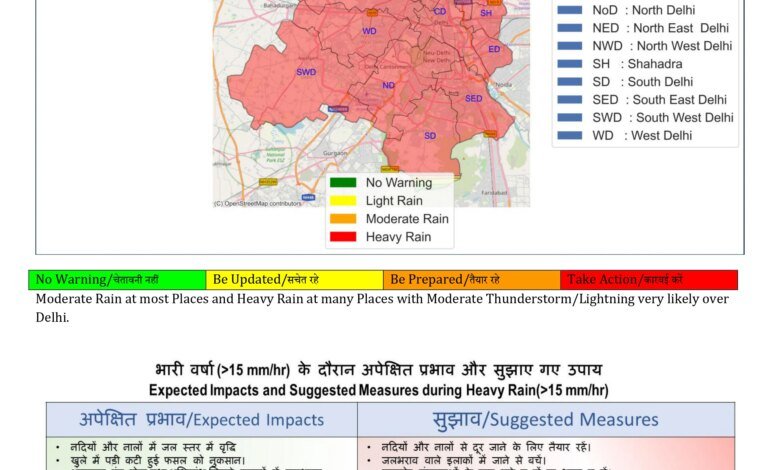Click the yellow 'Be Updated' banner cell
The image size is (780, 470).
coord(294,280)
